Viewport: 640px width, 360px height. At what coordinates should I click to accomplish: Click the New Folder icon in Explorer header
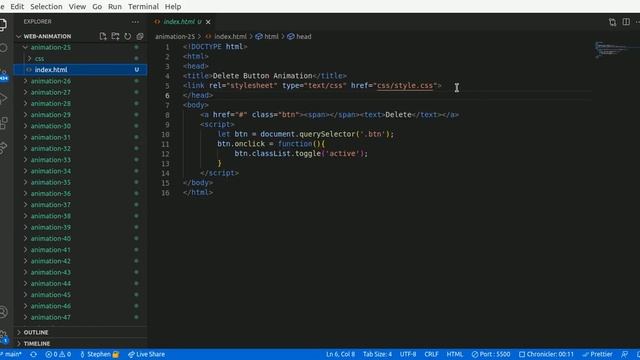pos(116,36)
